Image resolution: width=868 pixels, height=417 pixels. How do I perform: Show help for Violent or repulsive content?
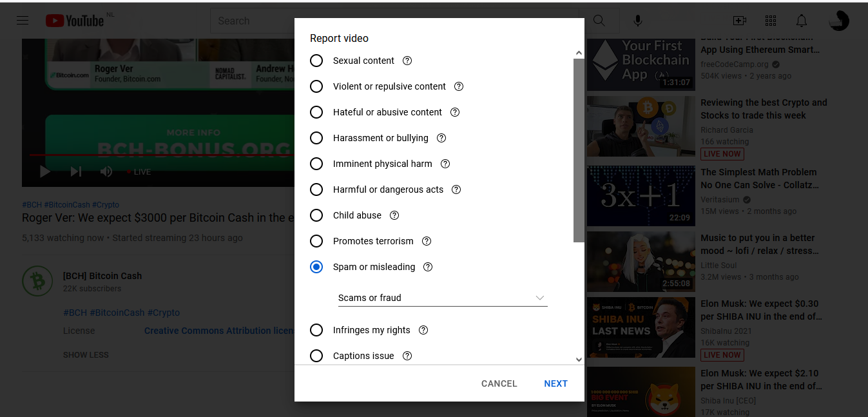pyautogui.click(x=459, y=86)
